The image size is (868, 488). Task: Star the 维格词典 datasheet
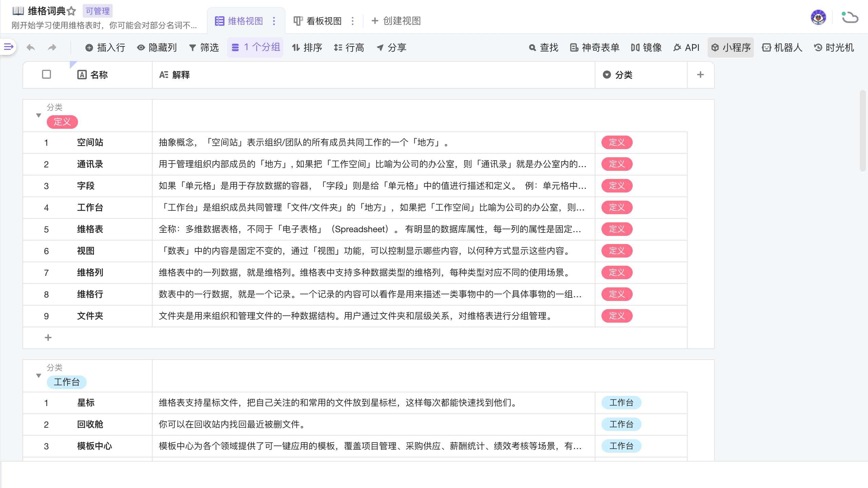point(71,11)
